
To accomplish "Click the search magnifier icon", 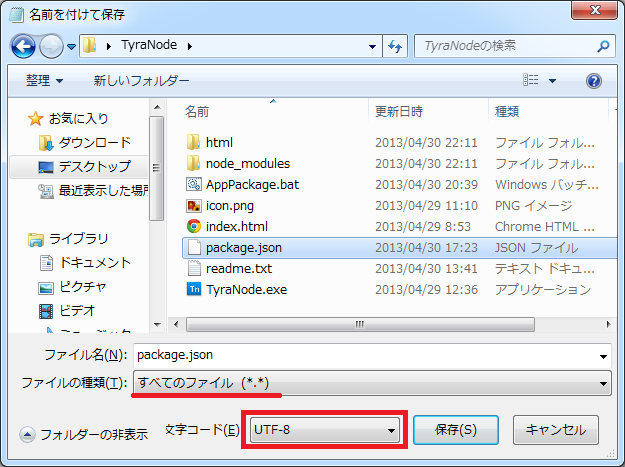I will point(603,46).
